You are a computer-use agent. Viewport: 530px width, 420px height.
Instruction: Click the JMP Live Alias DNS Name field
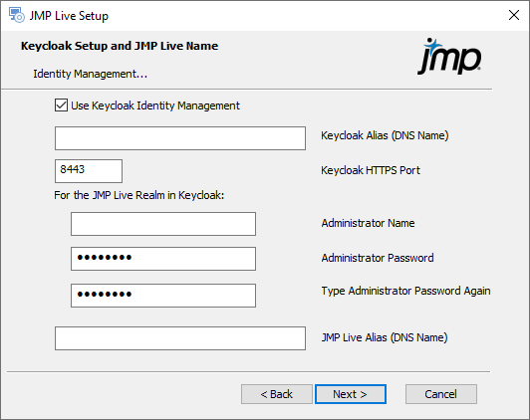point(180,338)
